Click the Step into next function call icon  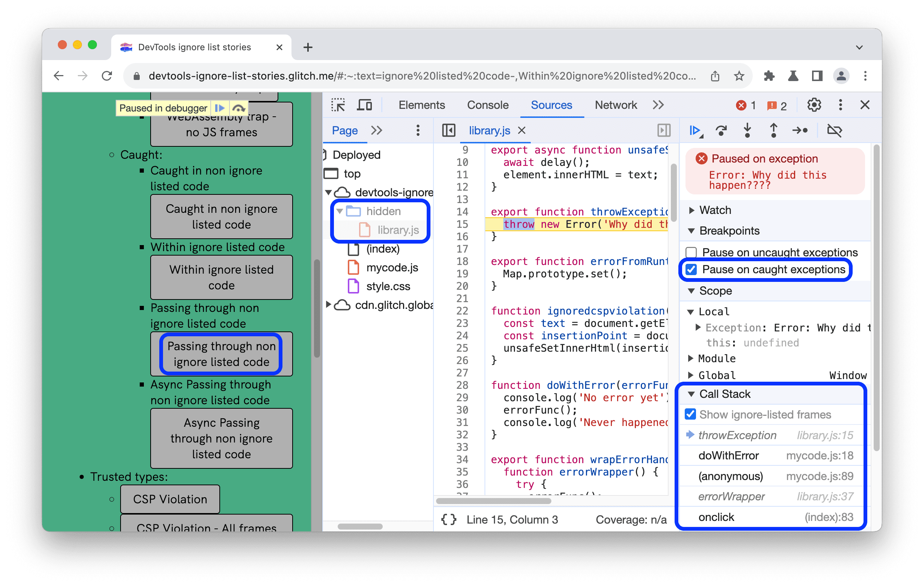pos(748,132)
